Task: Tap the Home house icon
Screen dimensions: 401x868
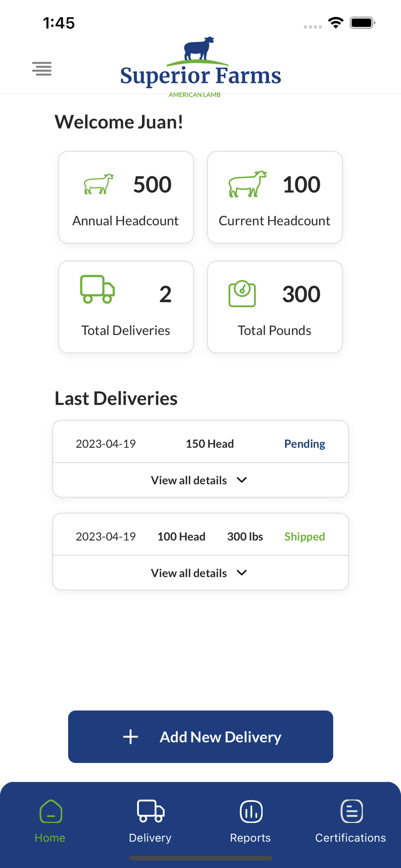Action: pyautogui.click(x=51, y=812)
